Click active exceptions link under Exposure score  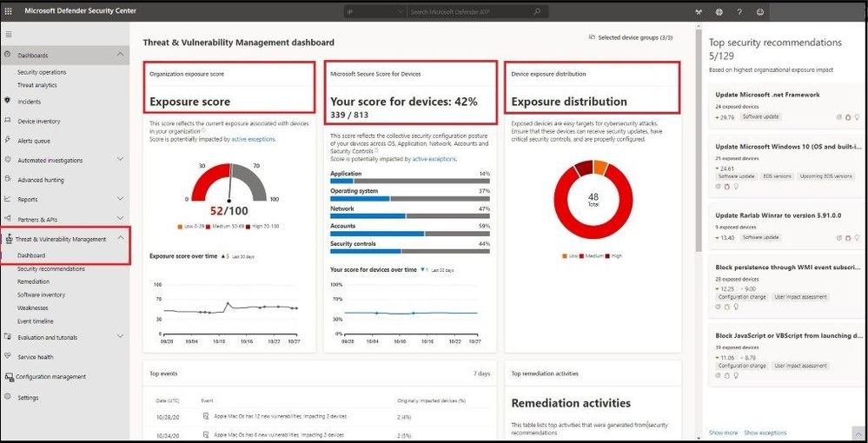click(253, 140)
